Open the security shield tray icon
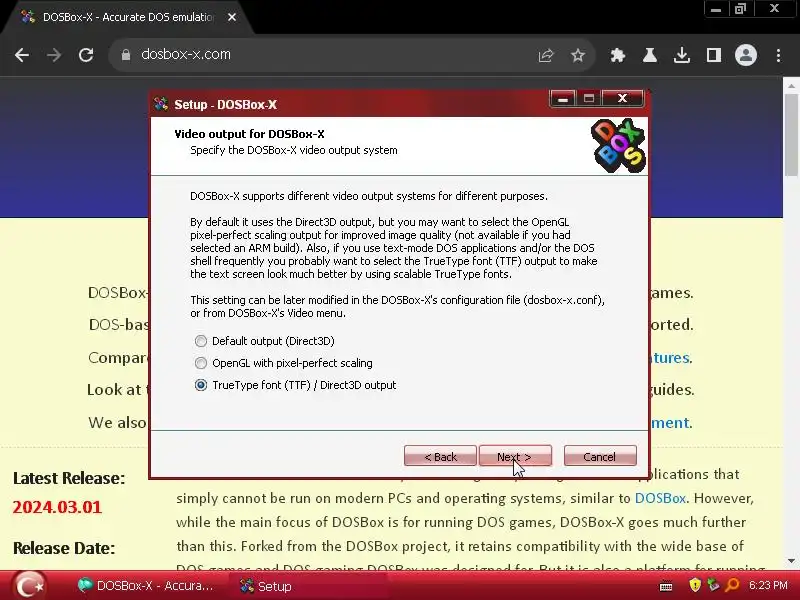This screenshot has width=800, height=600. point(695,585)
